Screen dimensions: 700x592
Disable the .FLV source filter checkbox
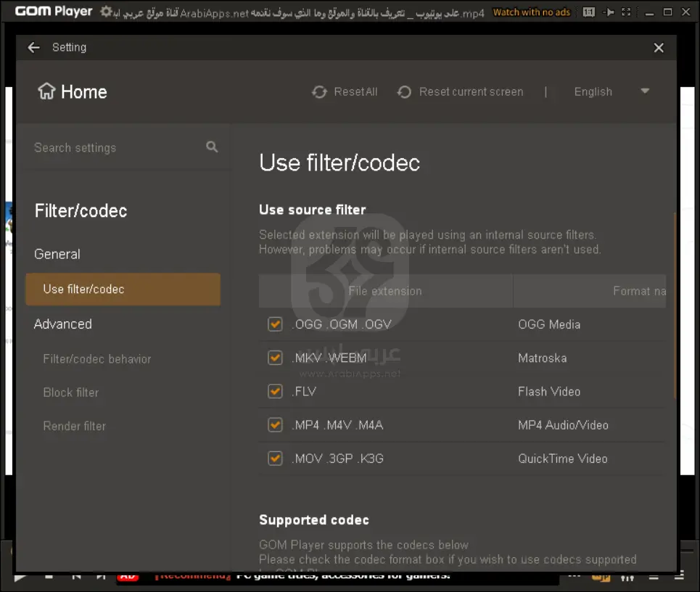275,391
